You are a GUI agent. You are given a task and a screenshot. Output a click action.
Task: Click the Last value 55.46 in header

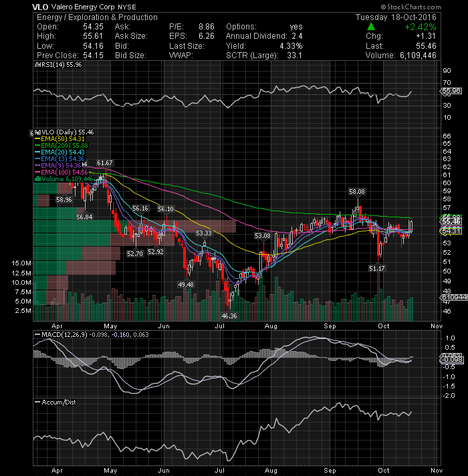[x=426, y=46]
